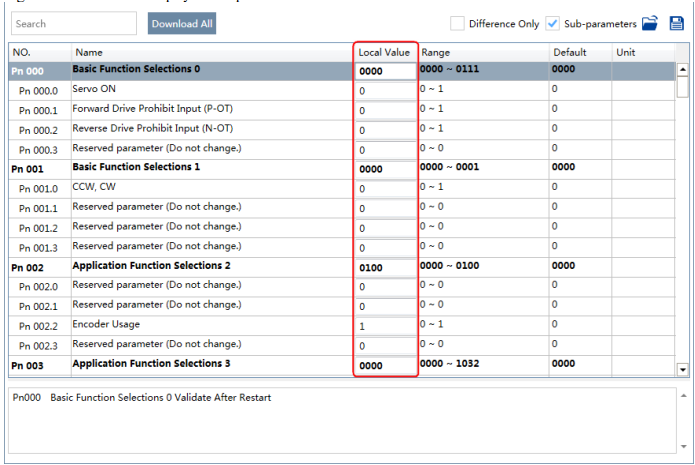Click range '0000 ~ 0001' of Pn 001
Screen dimensions: 695x465
pyautogui.click(x=449, y=167)
